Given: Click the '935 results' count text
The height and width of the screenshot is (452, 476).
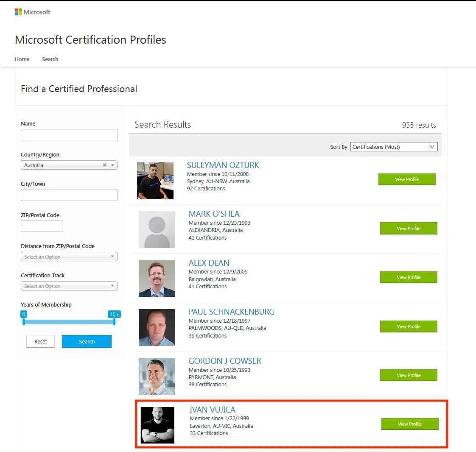Looking at the screenshot, I should pos(419,125).
